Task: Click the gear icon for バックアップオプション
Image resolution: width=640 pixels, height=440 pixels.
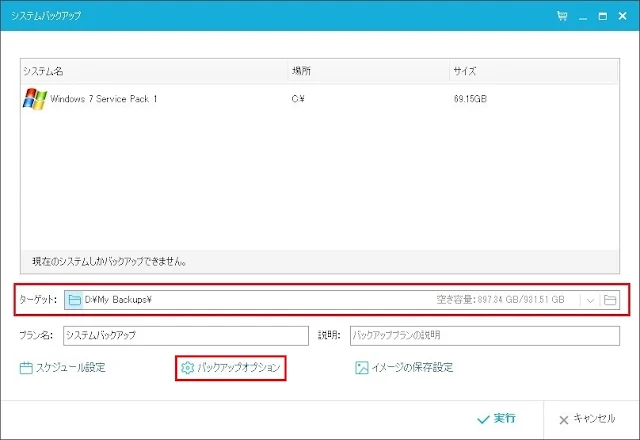Action: 187,368
